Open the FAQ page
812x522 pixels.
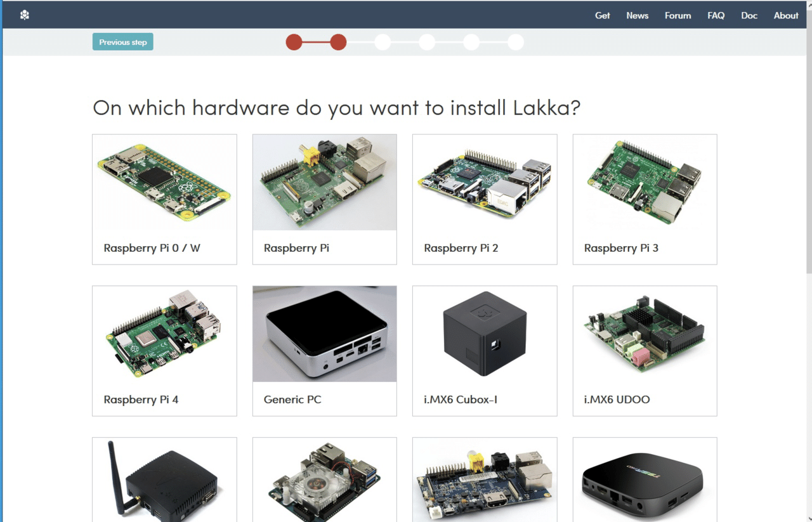(716, 15)
